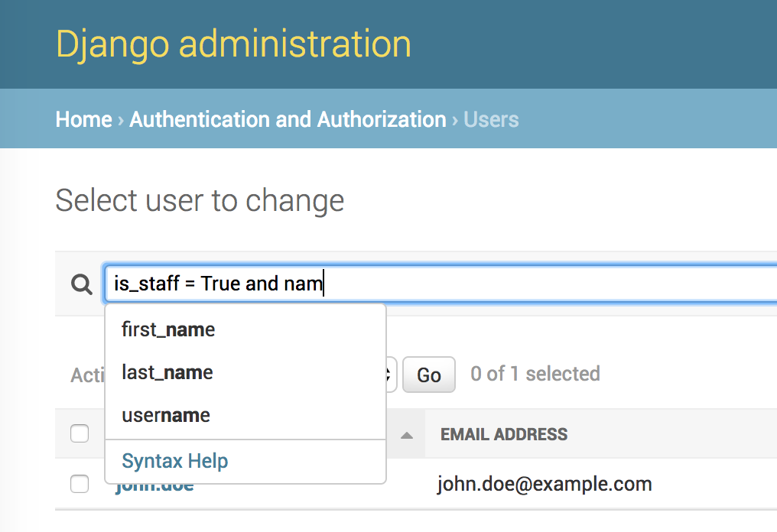The image size is (777, 532).
Task: Click in the search query input field
Action: point(441,284)
